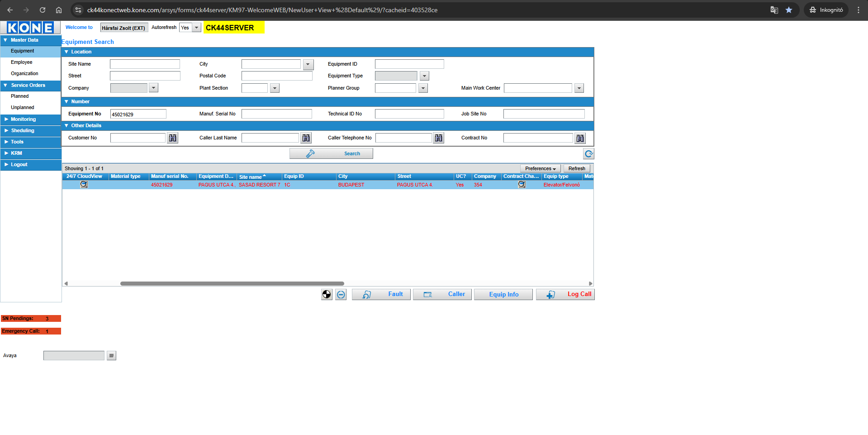Click the black-and-white circle icon left of Fault
Viewport: 868px width, 435px height.
tap(327, 295)
